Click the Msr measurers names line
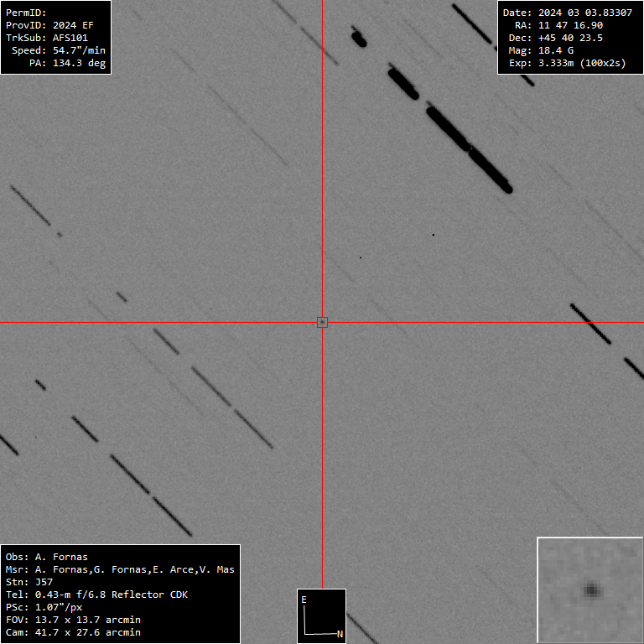Image resolution: width=644 pixels, height=644 pixels. pyautogui.click(x=120, y=569)
